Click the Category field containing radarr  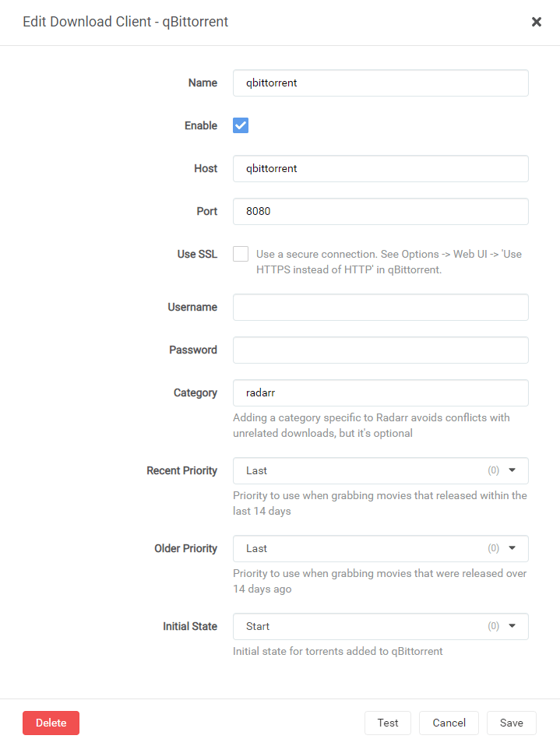pos(380,392)
